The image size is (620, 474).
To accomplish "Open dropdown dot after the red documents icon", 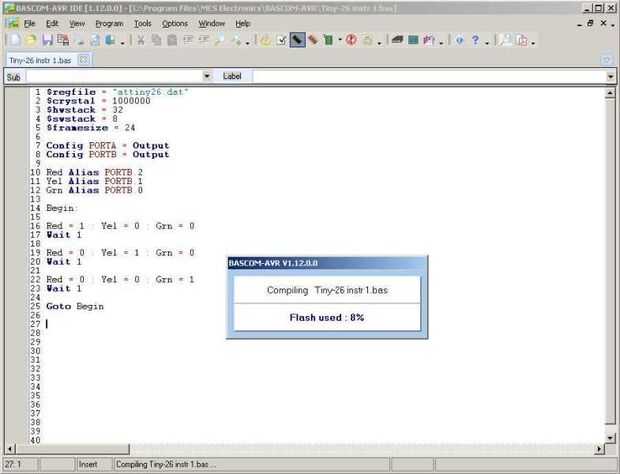I will tap(533, 43).
